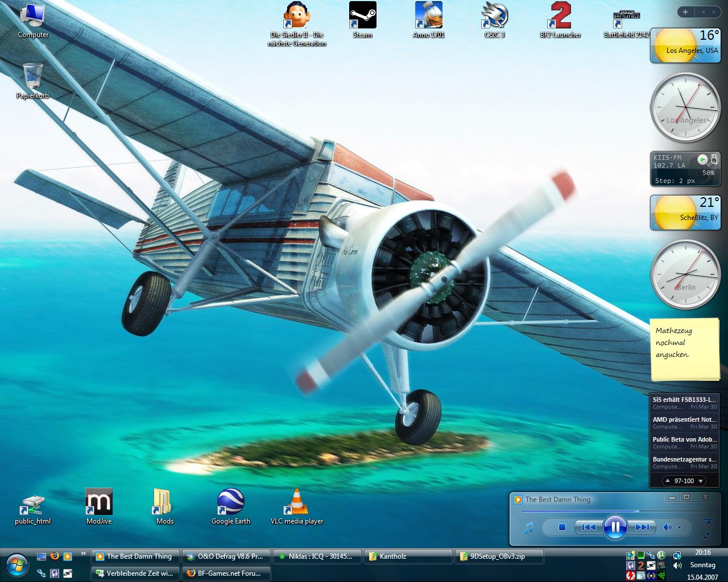Screen dimensions: 728x582
Task: Play KIIS-FM radio gadget
Action: [702, 160]
